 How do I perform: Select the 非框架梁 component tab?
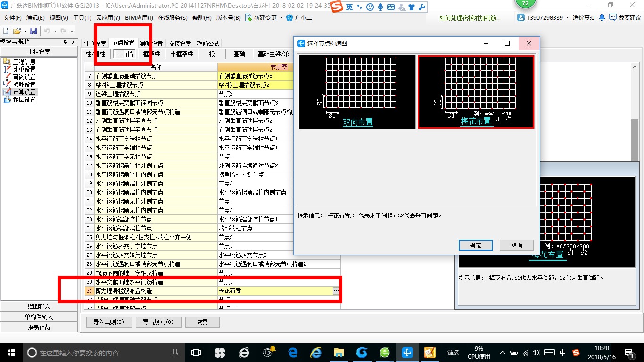182,54
